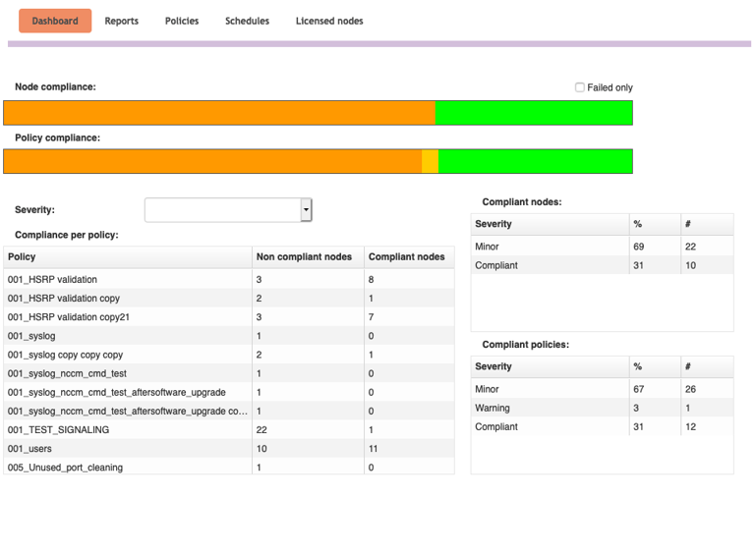Sort Compliant nodes table by # column
The width and height of the screenshot is (756, 553).
coord(707,224)
